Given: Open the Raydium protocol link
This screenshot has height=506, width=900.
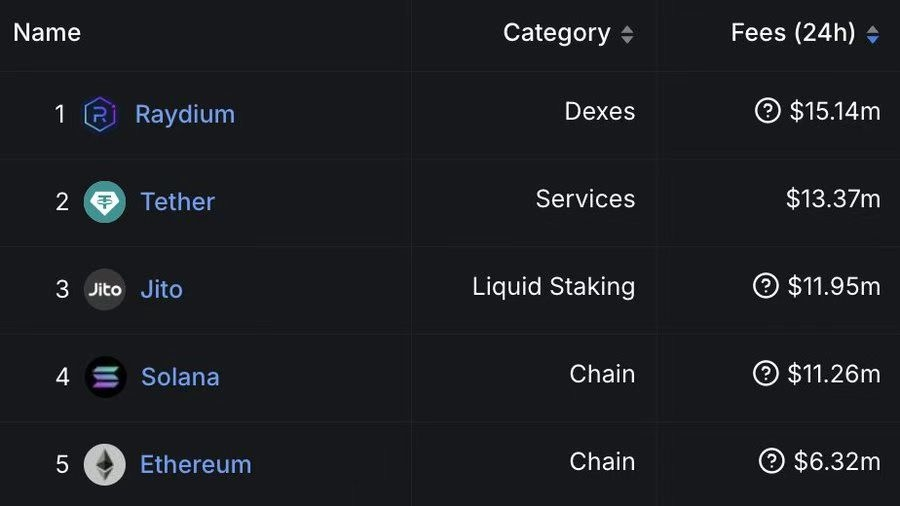Looking at the screenshot, I should [185, 114].
